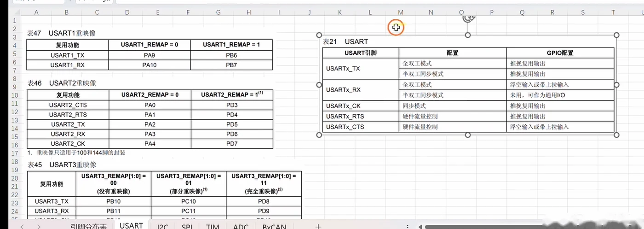Image resolution: width=644 pixels, height=229 pixels.
Task: Click the PC11 cell
Action: (x=188, y=211)
